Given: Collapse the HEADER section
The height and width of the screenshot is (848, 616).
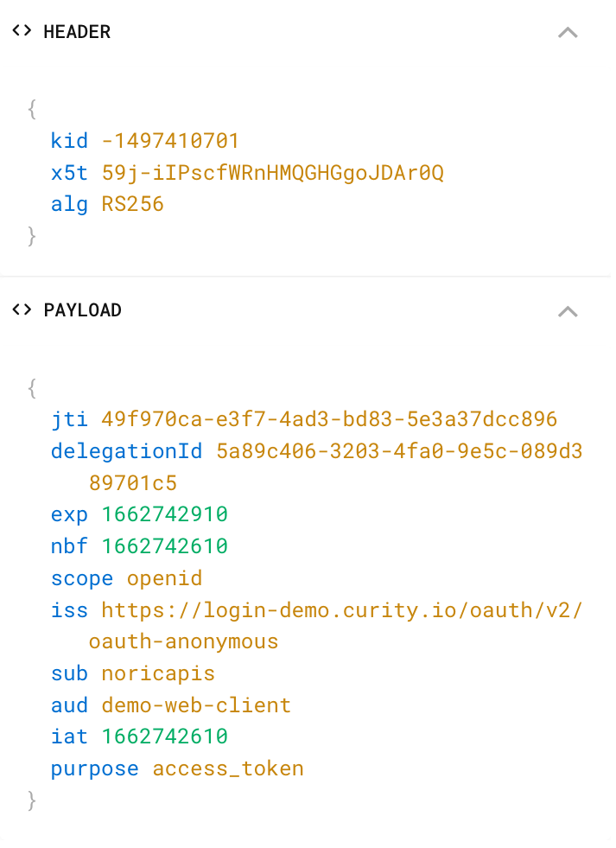Looking at the screenshot, I should [567, 32].
